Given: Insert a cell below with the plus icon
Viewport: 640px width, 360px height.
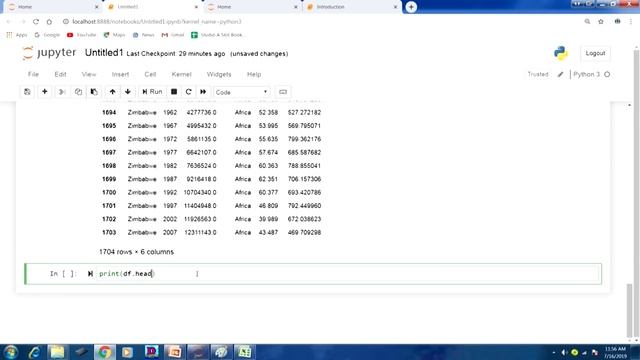Looking at the screenshot, I should pos(44,92).
